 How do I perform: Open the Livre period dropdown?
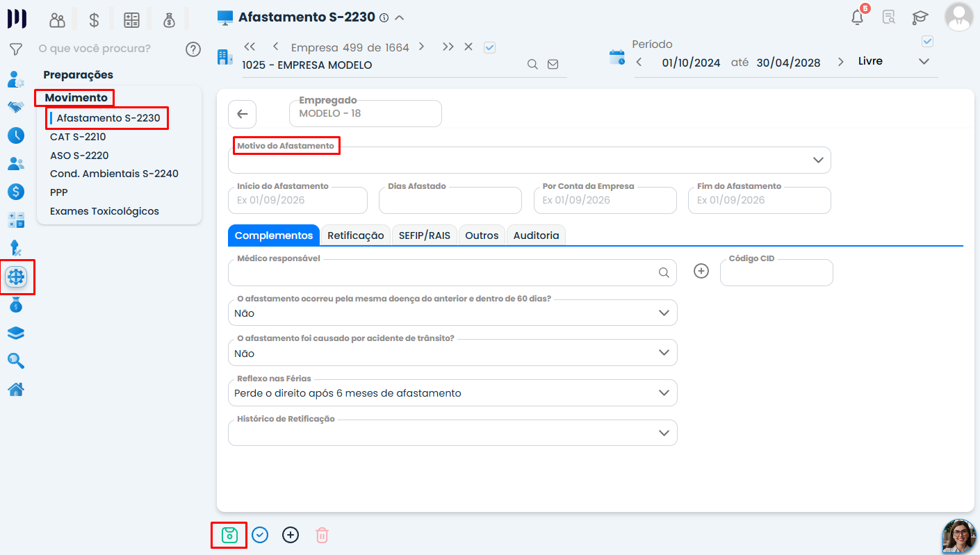tap(894, 61)
